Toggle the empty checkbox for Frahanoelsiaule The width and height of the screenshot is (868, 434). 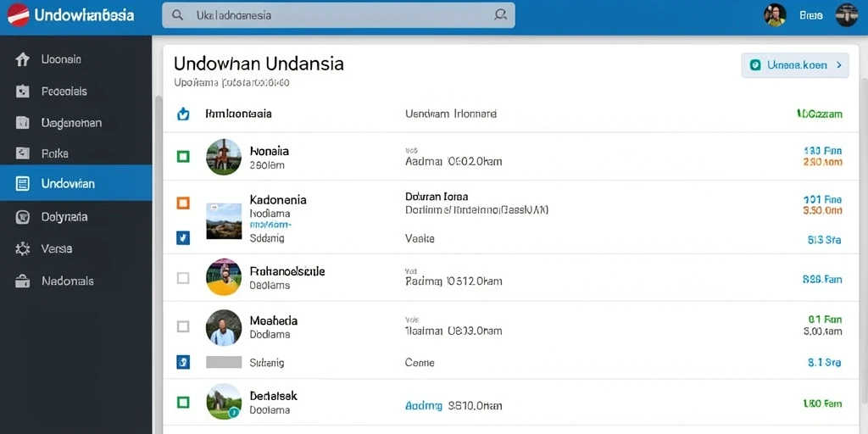(183, 278)
